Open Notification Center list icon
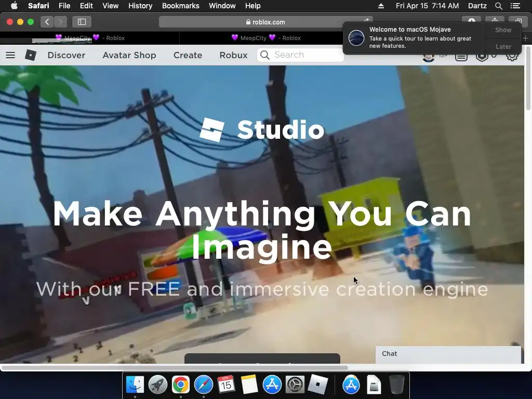 coord(515,6)
